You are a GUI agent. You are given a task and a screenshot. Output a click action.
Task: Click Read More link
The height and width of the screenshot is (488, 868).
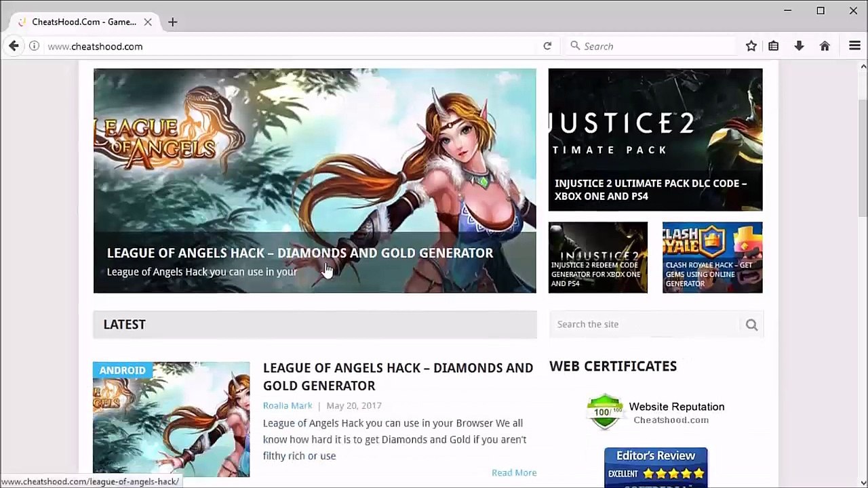click(514, 472)
